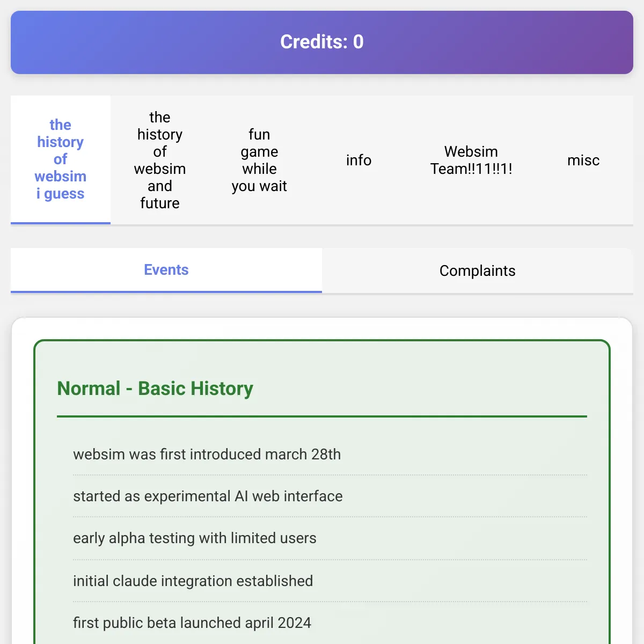Select the early alpha testing with limited users entry

(330, 538)
